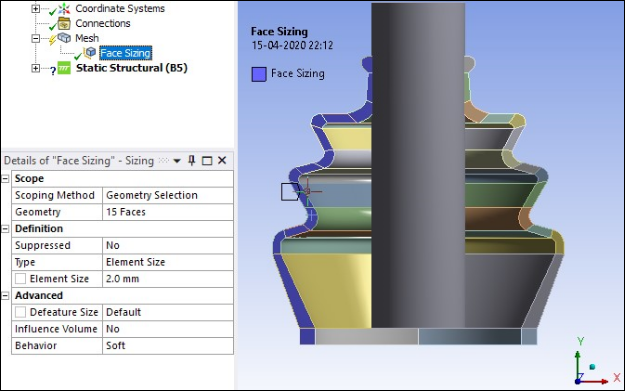Open the Suppressed value No

(x=168, y=246)
